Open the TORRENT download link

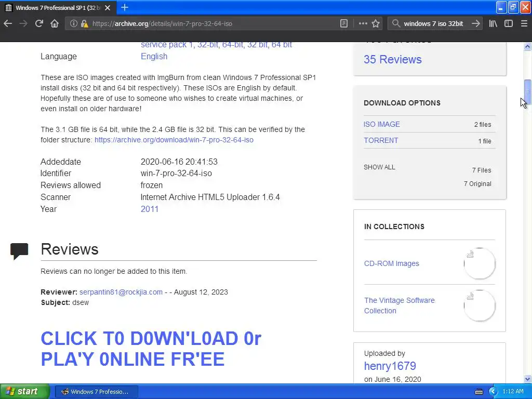381,140
